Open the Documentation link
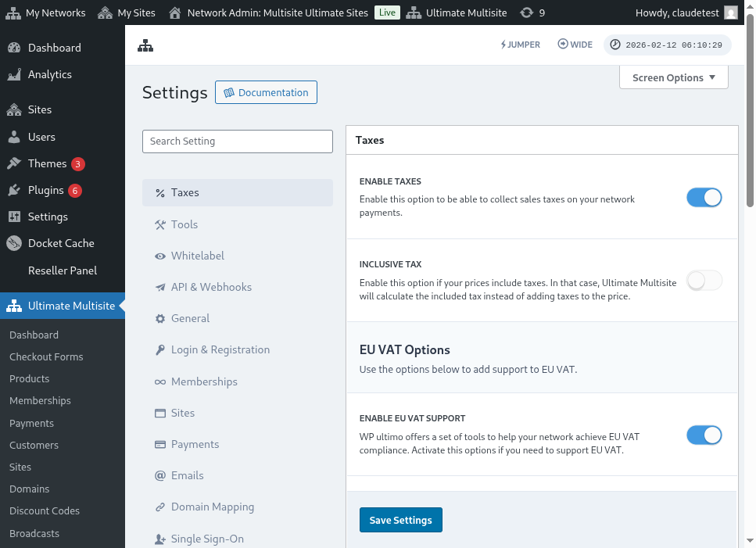This screenshot has height=548, width=756. pos(266,92)
